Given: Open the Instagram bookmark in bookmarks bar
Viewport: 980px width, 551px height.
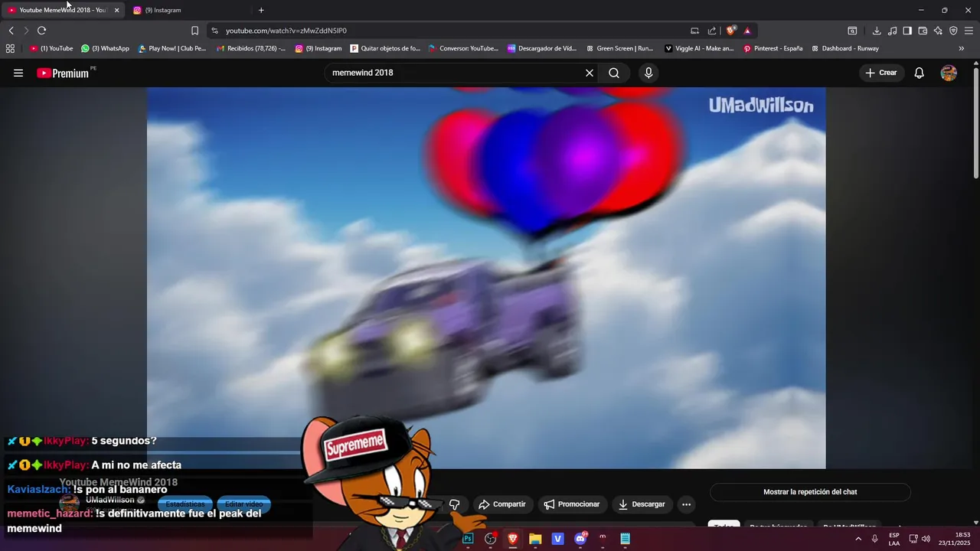Looking at the screenshot, I should coord(318,48).
